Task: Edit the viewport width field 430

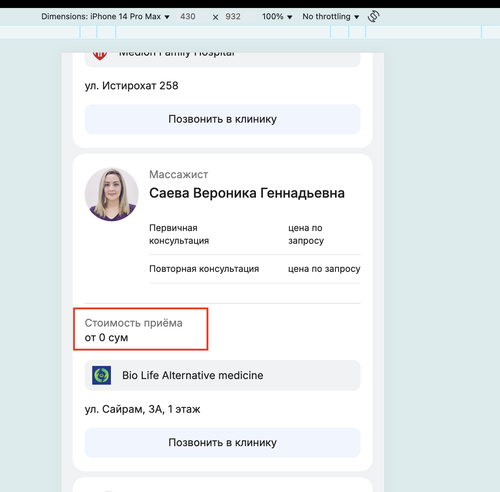Action: tap(188, 17)
